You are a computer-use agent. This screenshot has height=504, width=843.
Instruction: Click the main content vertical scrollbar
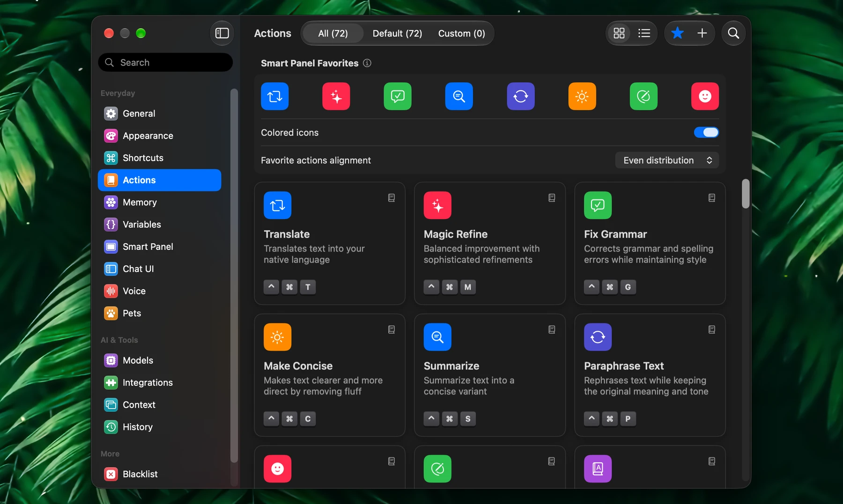point(746,194)
